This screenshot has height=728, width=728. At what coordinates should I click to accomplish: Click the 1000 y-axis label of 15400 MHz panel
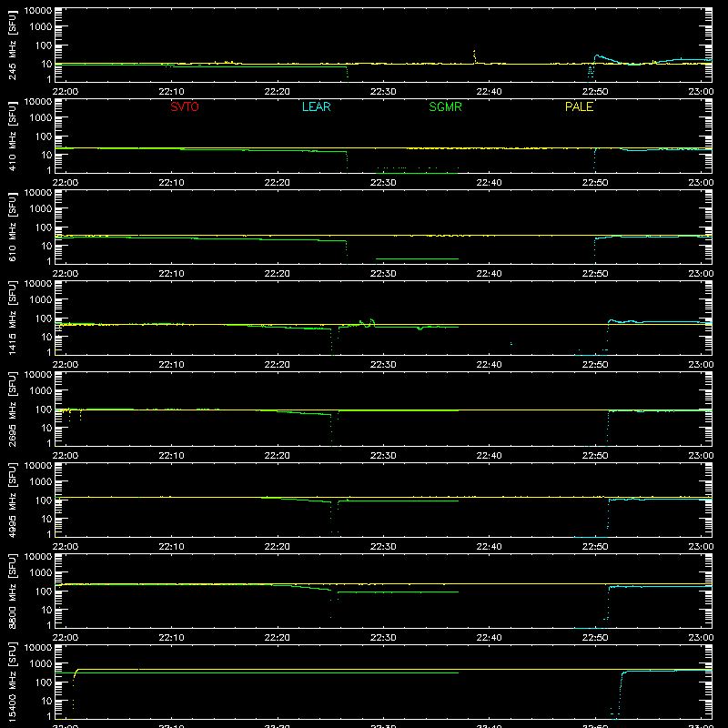pos(41,663)
